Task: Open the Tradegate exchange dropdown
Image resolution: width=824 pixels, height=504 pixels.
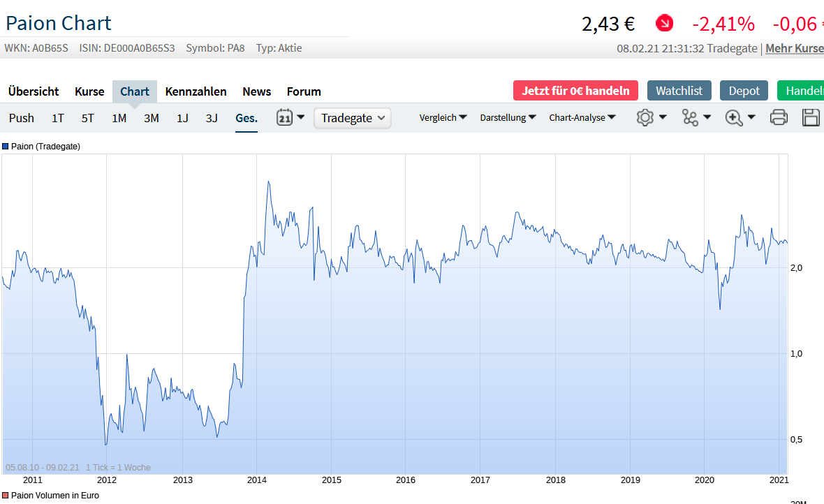Action: (352, 118)
